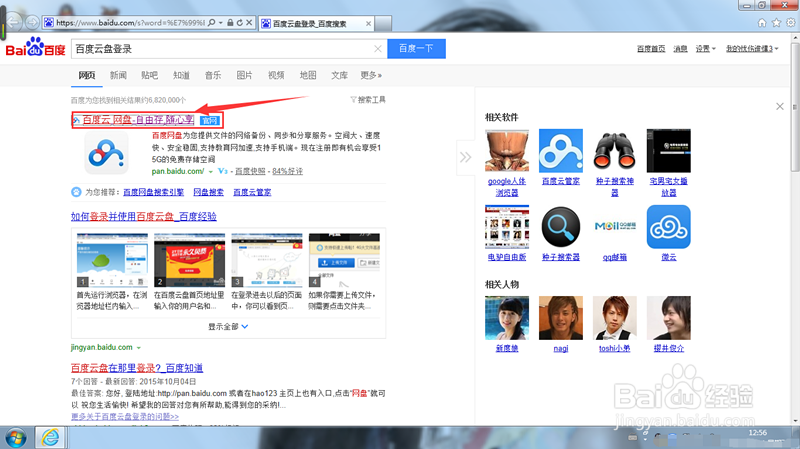Click 网盘搜索 recommended link
The width and height of the screenshot is (800, 449).
tap(209, 192)
